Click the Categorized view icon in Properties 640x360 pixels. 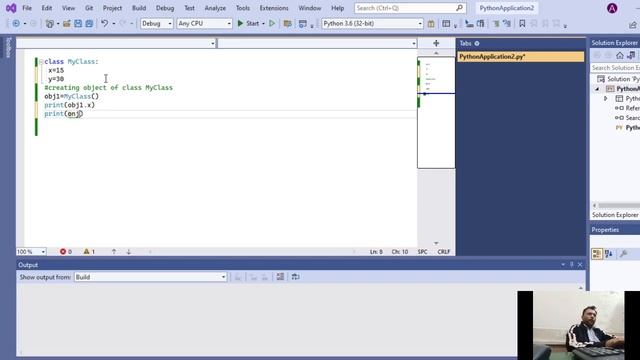(x=597, y=254)
